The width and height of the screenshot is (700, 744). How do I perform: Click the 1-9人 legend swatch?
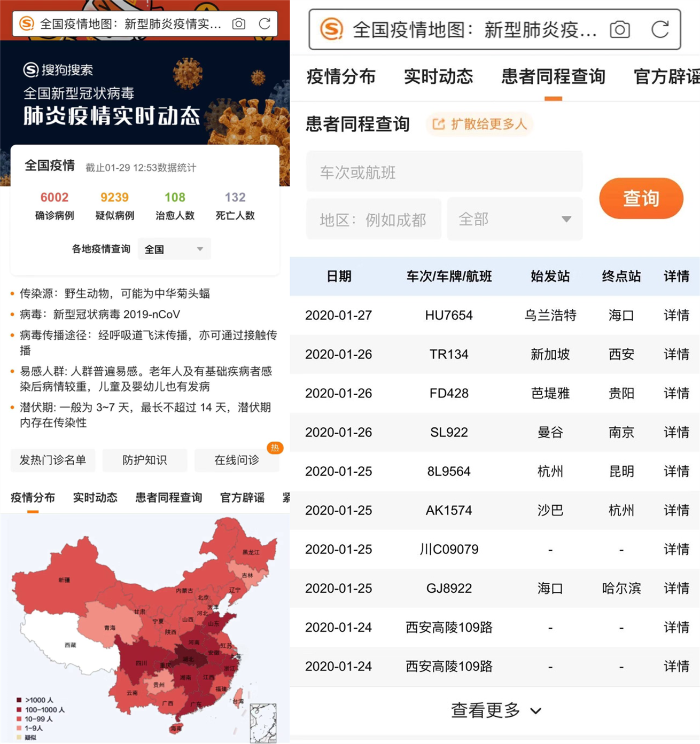[x=19, y=728]
